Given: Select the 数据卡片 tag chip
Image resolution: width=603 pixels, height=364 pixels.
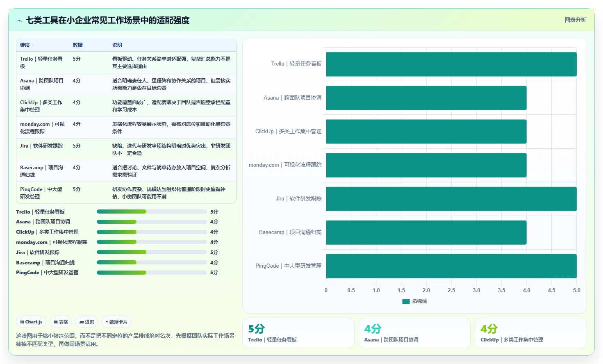Looking at the screenshot, I should click(116, 322).
